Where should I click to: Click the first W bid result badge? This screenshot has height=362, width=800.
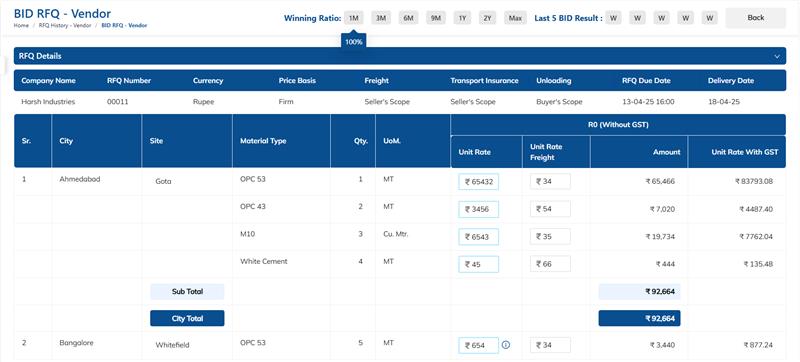click(x=613, y=18)
